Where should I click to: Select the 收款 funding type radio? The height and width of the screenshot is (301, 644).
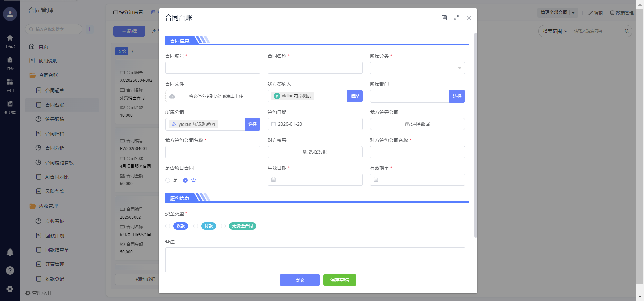(168, 226)
